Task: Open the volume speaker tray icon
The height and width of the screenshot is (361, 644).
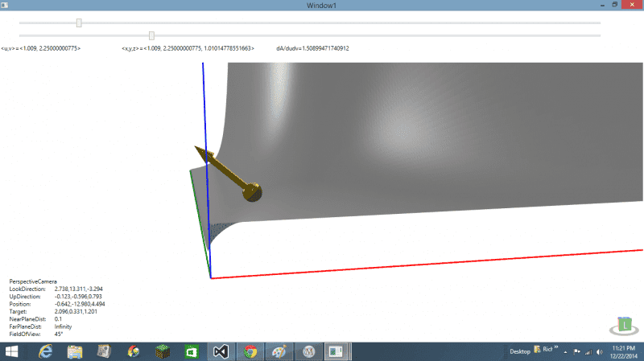Action: (600, 352)
